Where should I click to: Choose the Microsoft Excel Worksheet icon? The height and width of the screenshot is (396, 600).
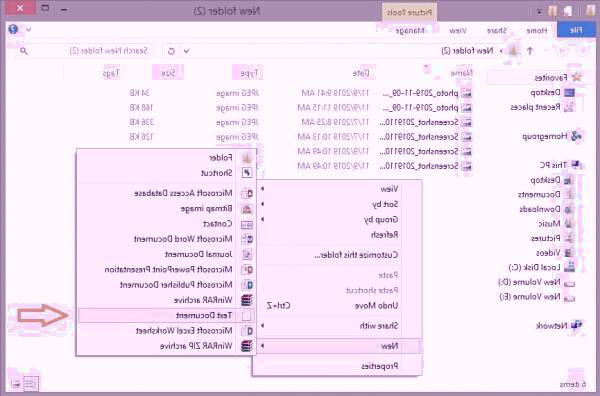pos(247,331)
